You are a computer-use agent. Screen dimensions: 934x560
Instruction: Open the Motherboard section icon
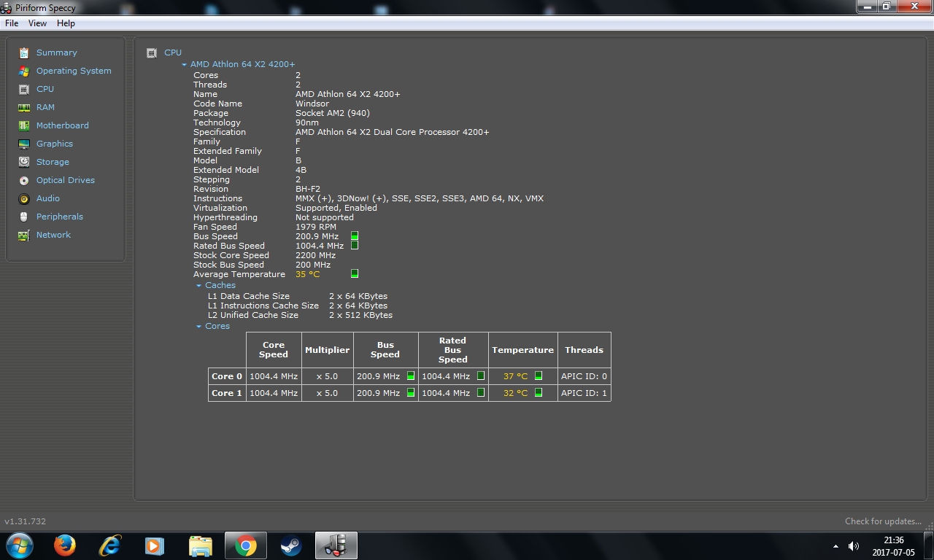pyautogui.click(x=24, y=125)
